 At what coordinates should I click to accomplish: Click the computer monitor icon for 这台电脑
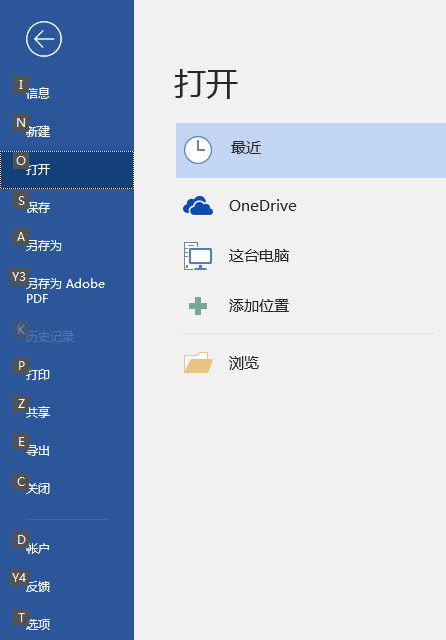click(x=198, y=256)
